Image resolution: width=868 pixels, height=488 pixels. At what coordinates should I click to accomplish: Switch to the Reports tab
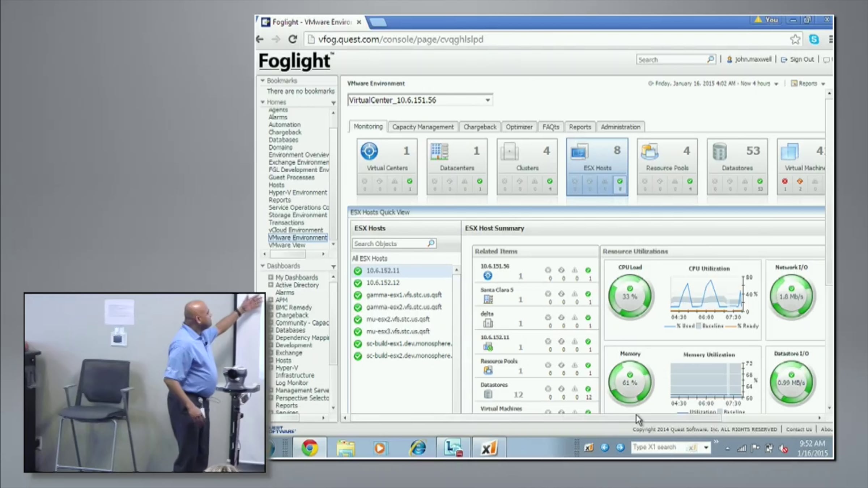click(580, 127)
